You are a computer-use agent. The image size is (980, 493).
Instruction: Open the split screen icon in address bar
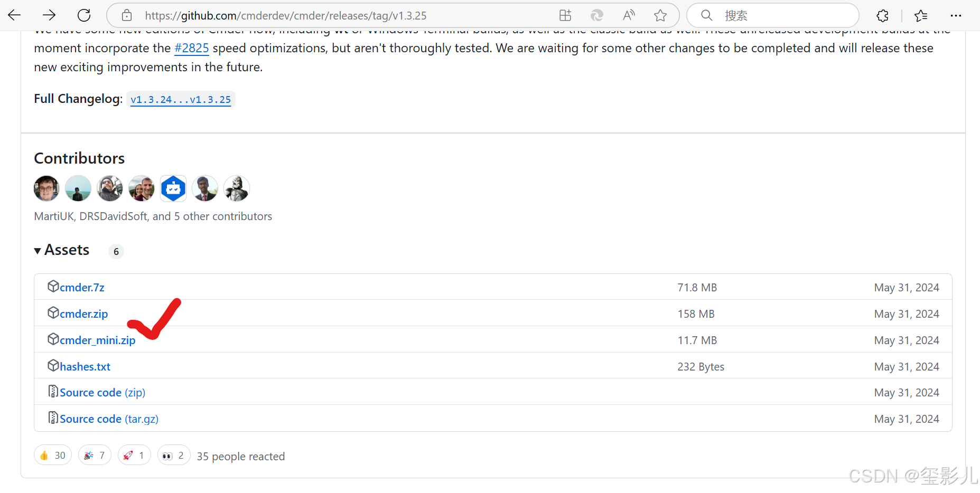click(x=565, y=15)
